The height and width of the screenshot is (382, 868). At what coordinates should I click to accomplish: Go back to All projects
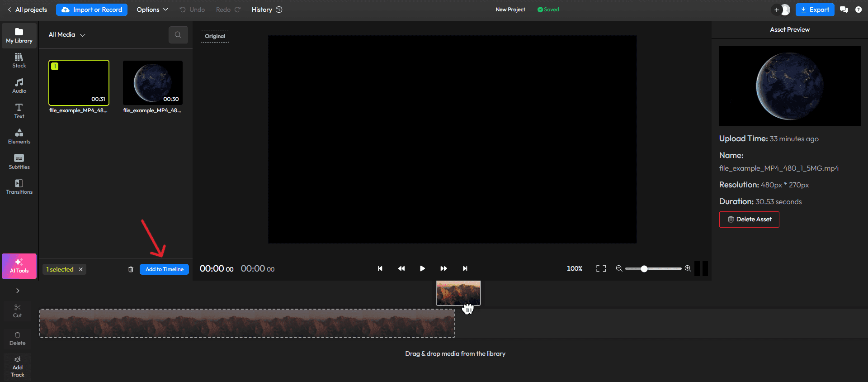click(x=27, y=10)
